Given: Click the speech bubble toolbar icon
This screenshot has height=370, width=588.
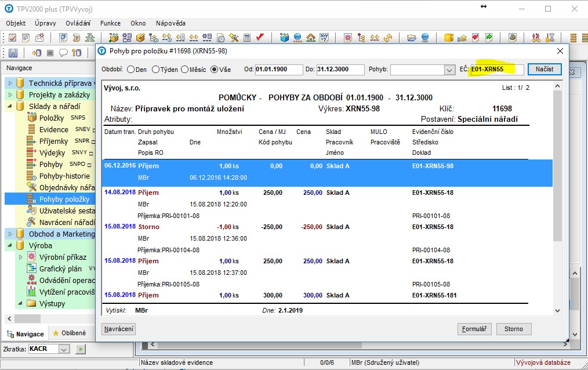Looking at the screenshot, I should (63, 53).
